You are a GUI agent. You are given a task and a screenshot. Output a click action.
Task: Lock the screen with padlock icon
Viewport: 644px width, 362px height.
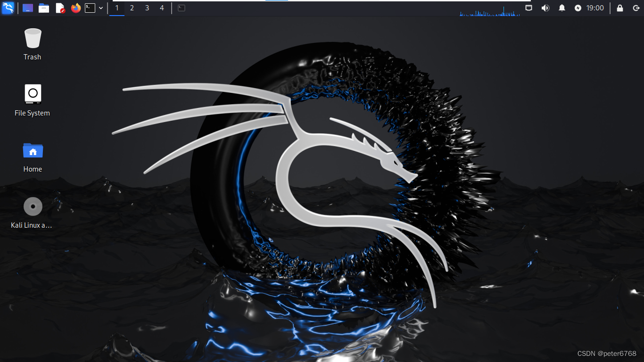pos(620,8)
